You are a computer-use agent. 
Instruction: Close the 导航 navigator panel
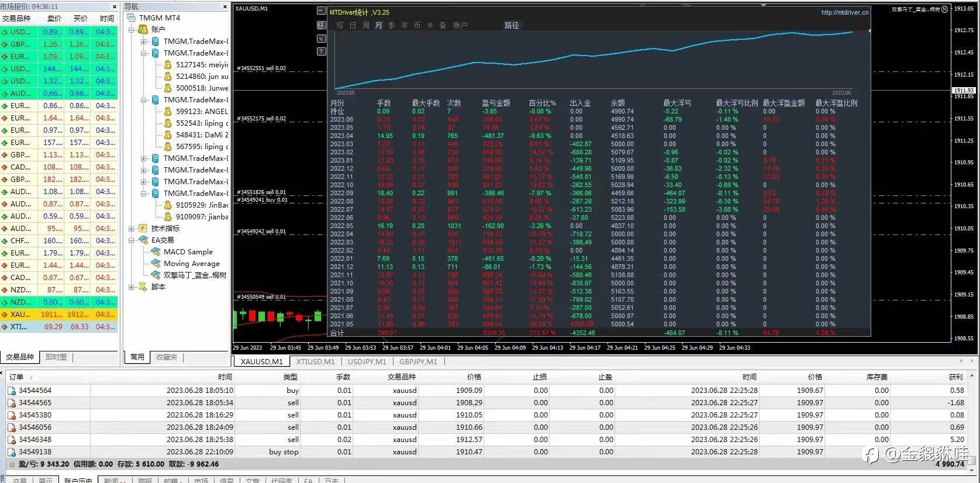click(x=225, y=6)
